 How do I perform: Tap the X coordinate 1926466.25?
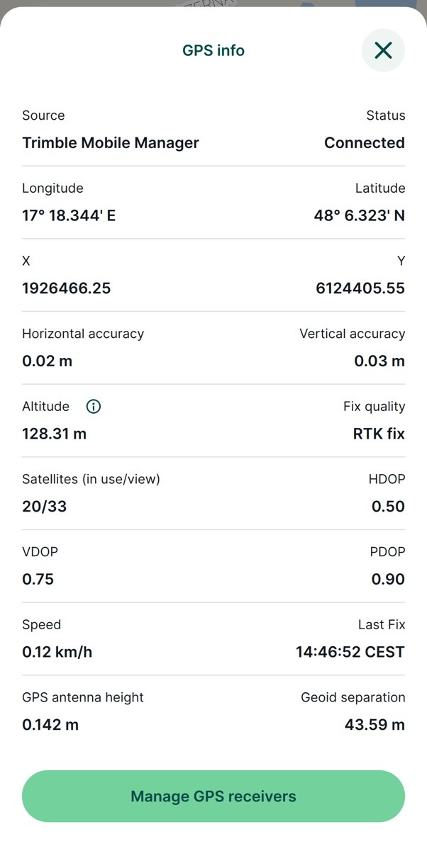pyautogui.click(x=67, y=288)
